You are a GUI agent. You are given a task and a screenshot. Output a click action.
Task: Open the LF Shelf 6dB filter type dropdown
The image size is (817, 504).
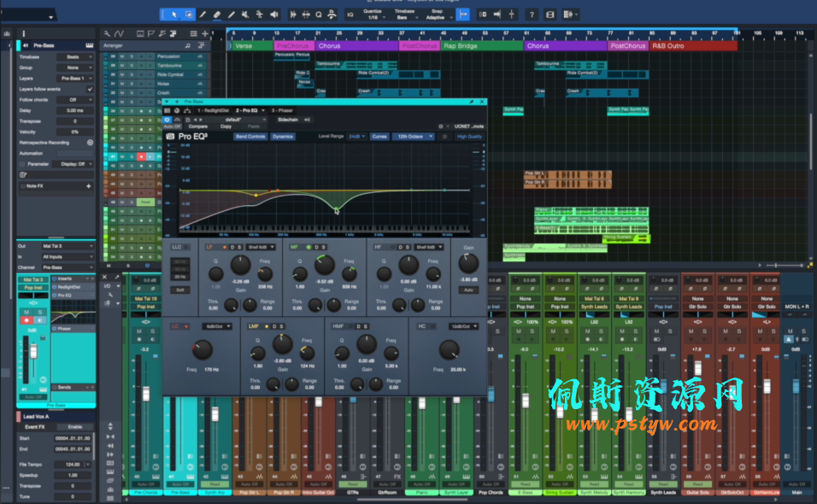click(x=261, y=247)
